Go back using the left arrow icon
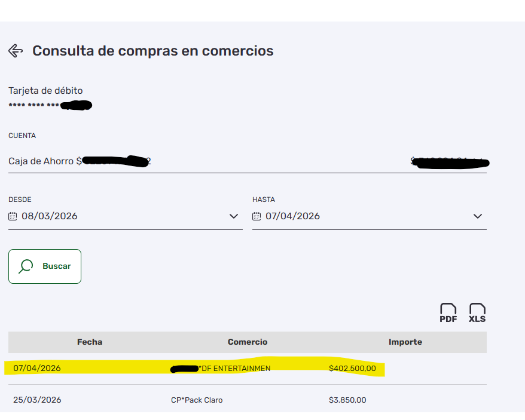Screen dimensions: 525x420 pyautogui.click(x=16, y=51)
